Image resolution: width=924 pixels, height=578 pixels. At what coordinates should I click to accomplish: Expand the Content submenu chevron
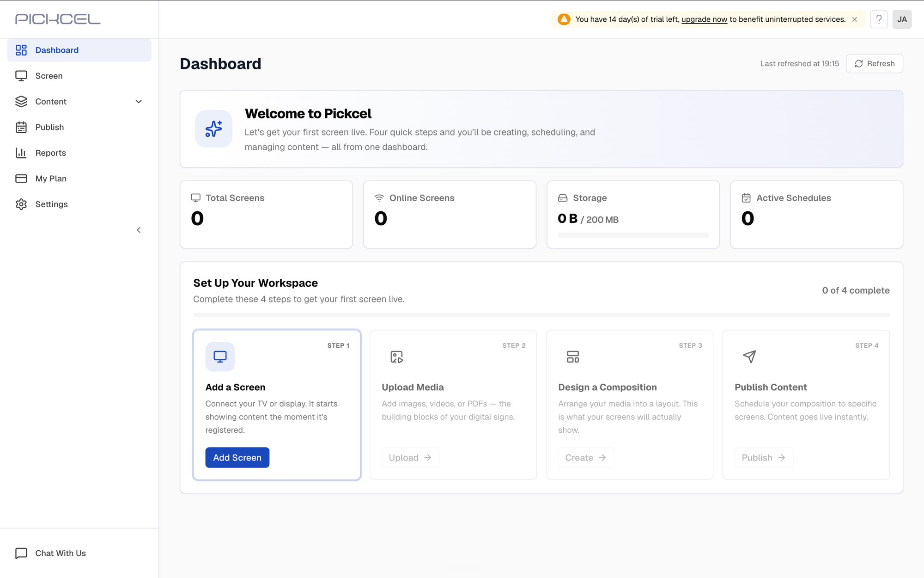point(139,102)
